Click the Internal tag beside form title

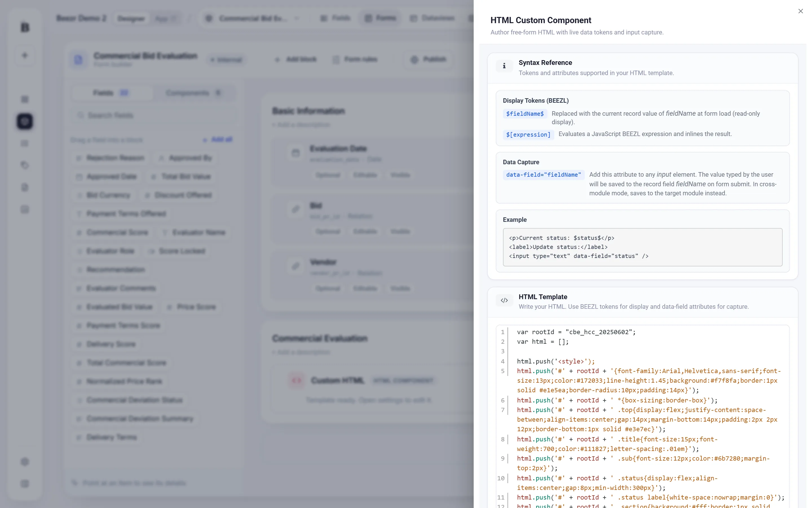click(x=226, y=60)
